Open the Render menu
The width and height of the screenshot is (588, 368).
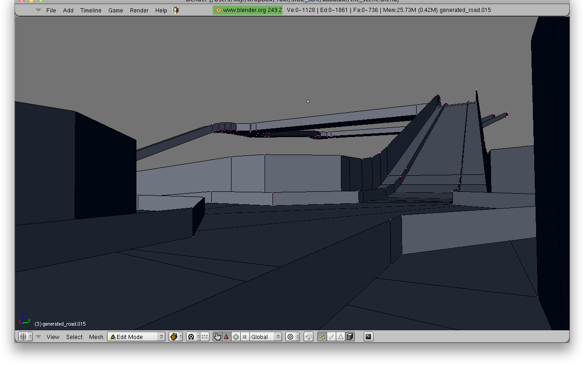click(139, 10)
